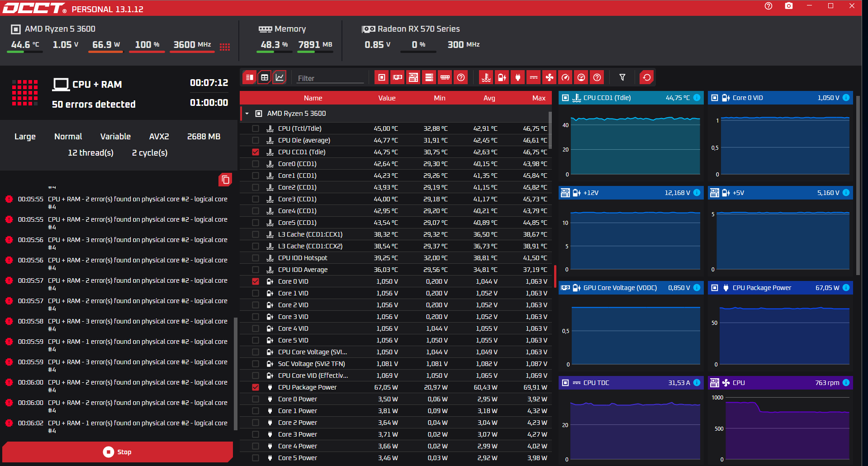Viewport: 868px width, 466px height.
Task: Click the graphs panel scrollbar
Action: [858, 185]
